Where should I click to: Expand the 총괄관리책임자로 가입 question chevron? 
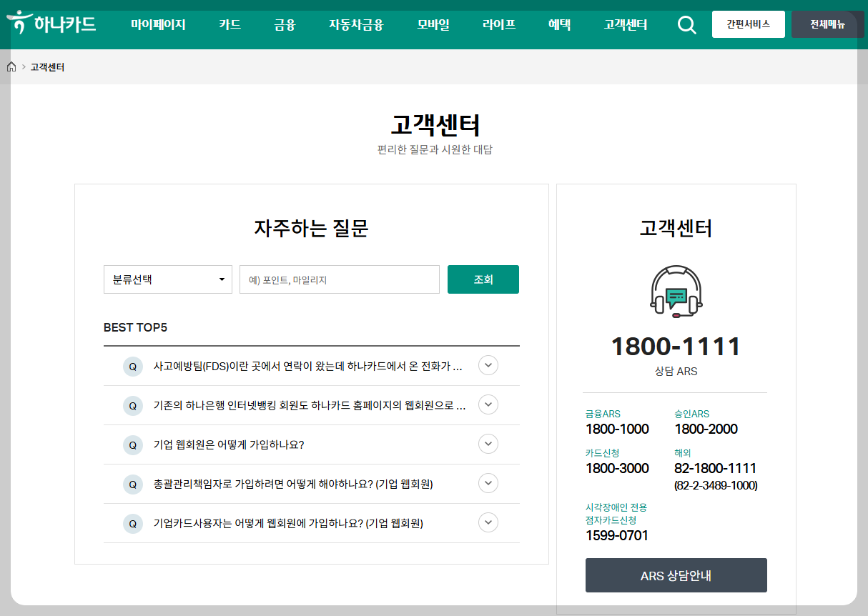point(488,483)
